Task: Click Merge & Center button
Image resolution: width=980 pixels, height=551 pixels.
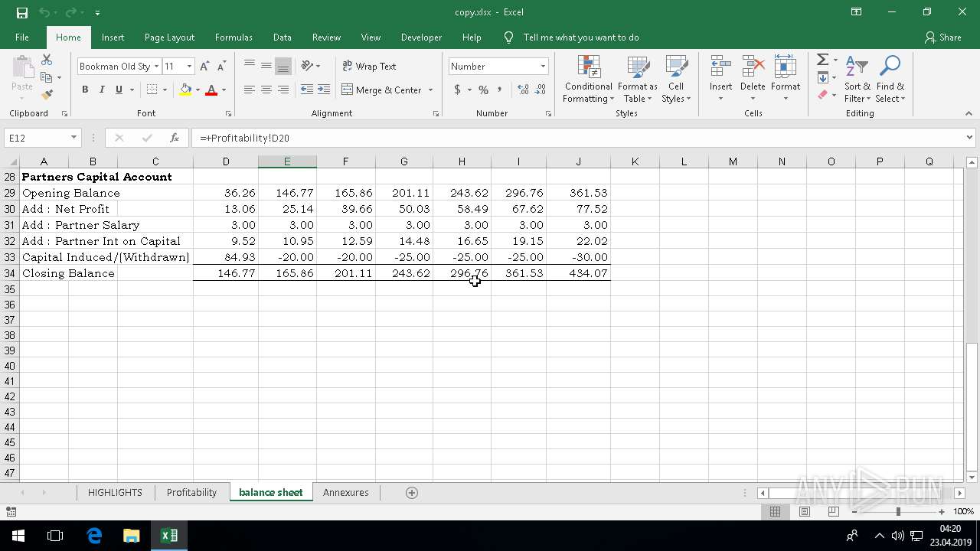Action: pos(381,90)
